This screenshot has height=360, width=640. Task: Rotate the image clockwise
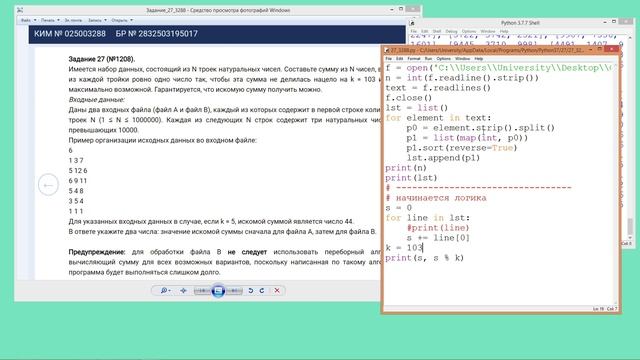[262, 291]
